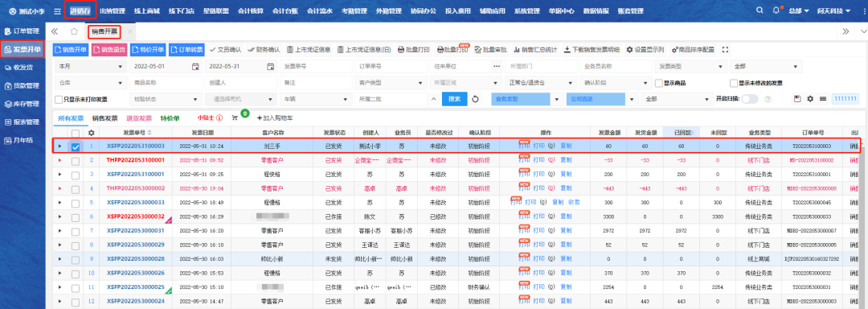This screenshot has width=868, height=309.
Task: Check the 显示未修改的发票 checkbox
Action: tap(734, 83)
